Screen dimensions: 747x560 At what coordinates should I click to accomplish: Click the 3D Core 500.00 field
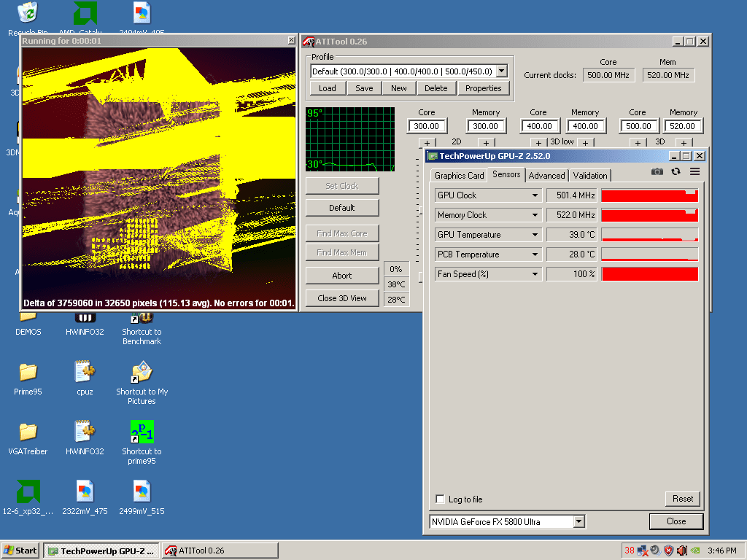pyautogui.click(x=638, y=126)
